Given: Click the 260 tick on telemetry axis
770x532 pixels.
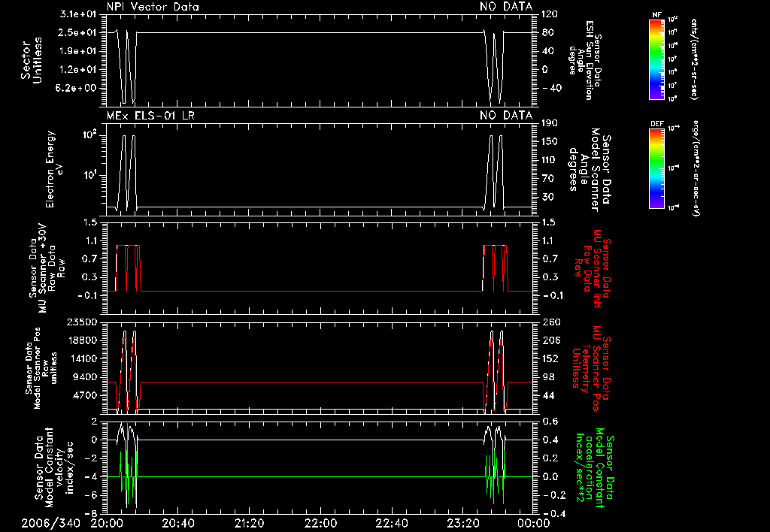Looking at the screenshot, I should click(551, 322).
